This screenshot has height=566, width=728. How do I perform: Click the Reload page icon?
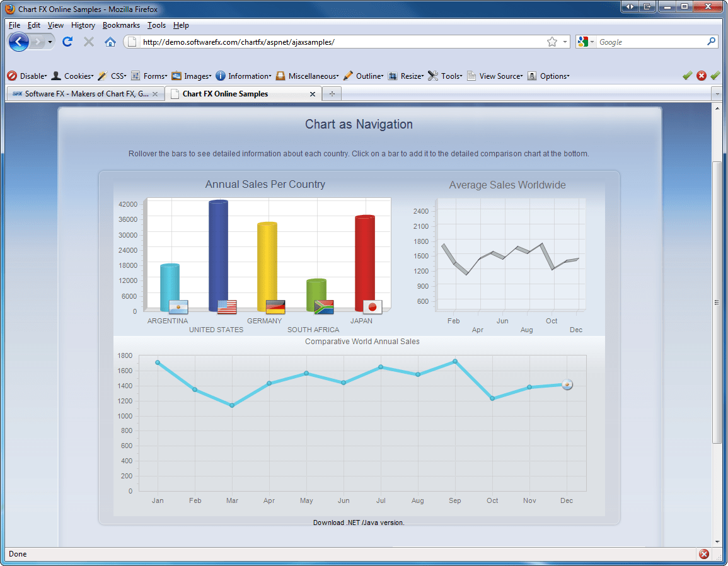[67, 42]
